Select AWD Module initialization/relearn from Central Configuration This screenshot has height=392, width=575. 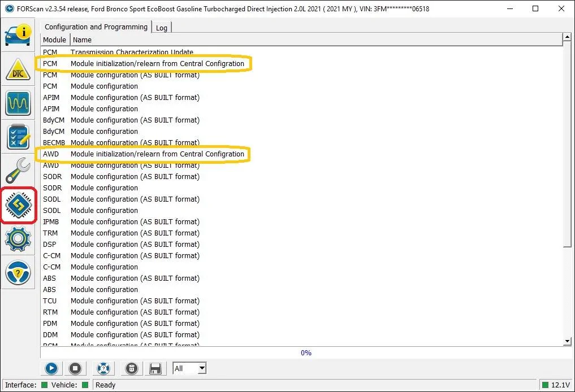(157, 154)
